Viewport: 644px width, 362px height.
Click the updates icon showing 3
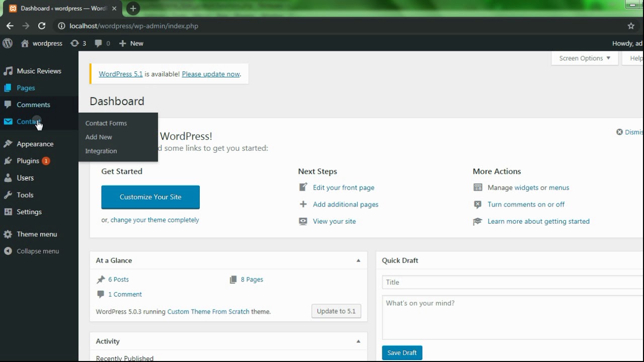[x=74, y=43]
